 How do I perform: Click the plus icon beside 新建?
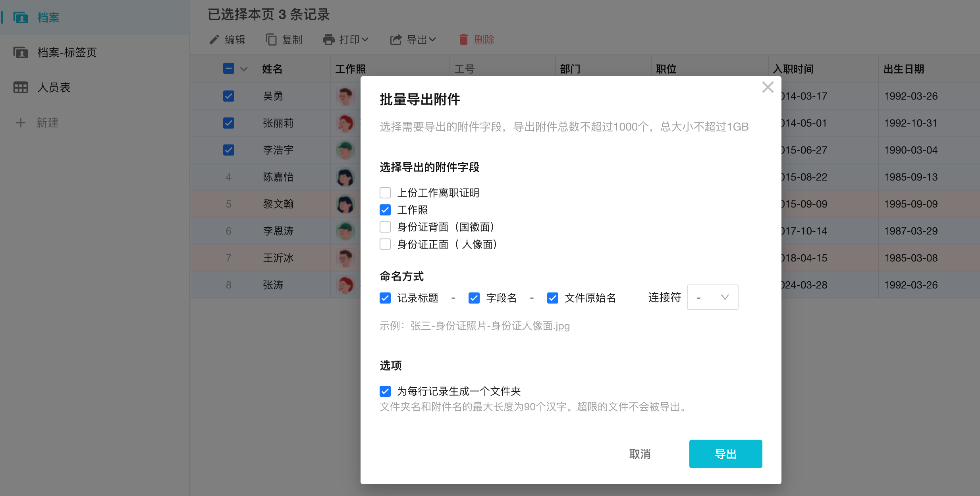click(x=21, y=123)
